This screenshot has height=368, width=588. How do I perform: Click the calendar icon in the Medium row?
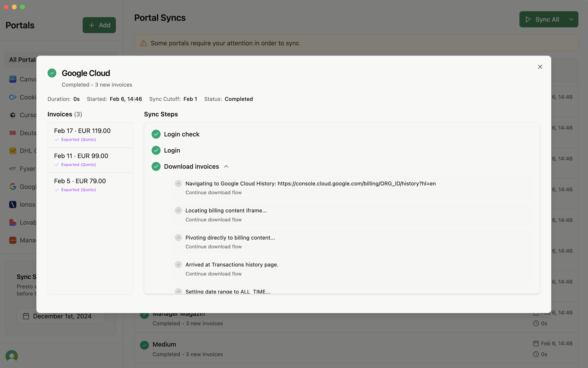[x=536, y=343]
